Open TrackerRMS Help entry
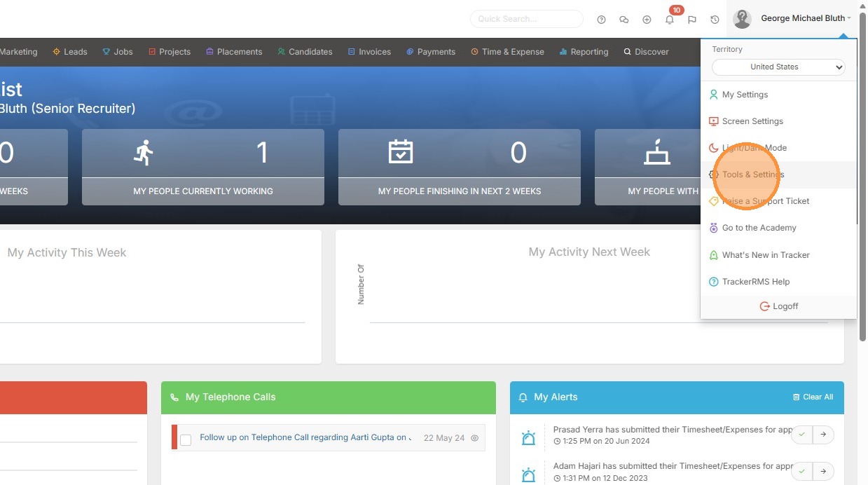The image size is (868, 485). [778, 282]
